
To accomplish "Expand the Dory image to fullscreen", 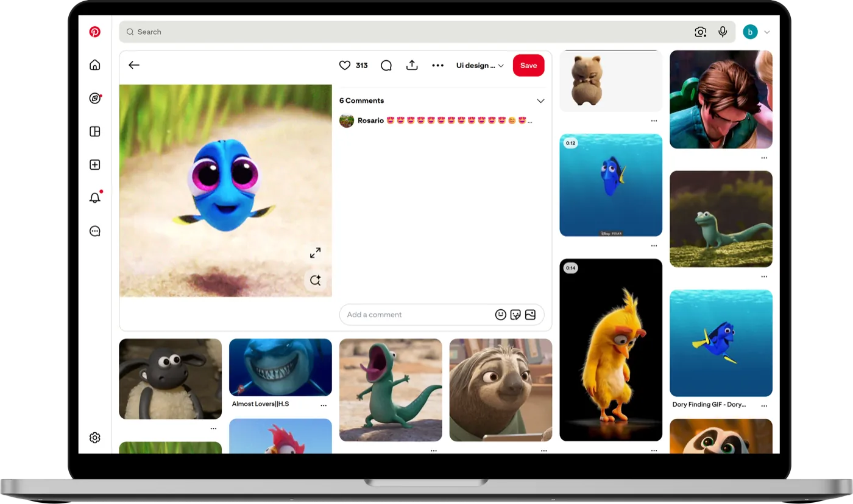I will coord(315,253).
